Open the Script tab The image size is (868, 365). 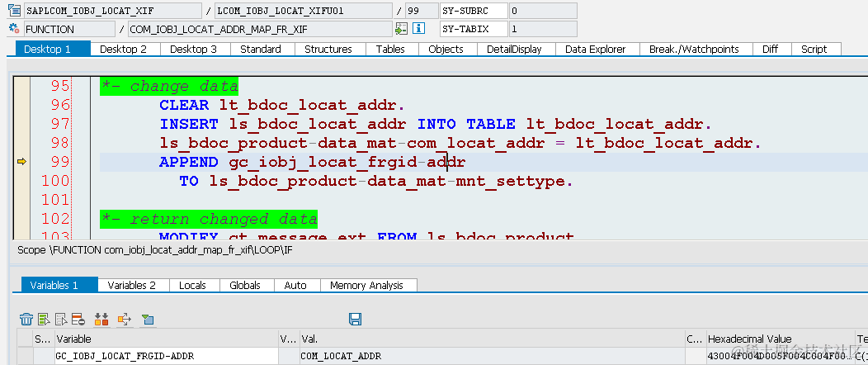coord(814,50)
